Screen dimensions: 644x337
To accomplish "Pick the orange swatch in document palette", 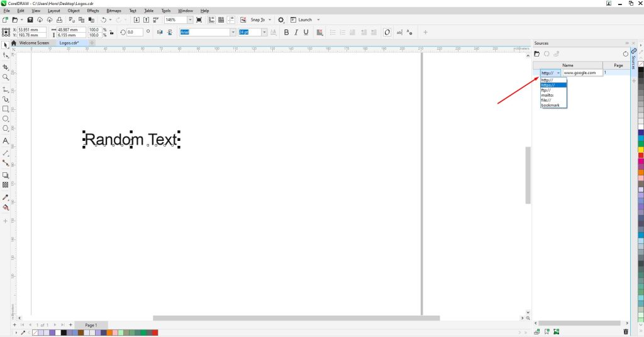I will pyautogui.click(x=109, y=333).
